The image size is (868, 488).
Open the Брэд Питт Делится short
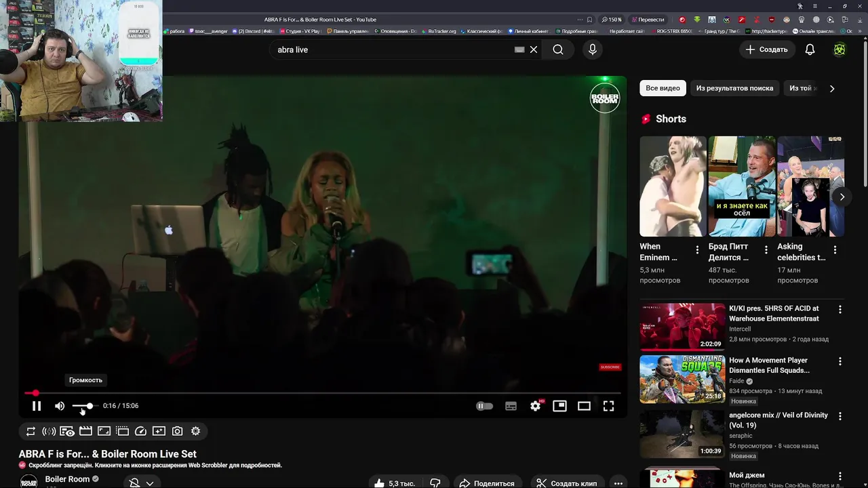[742, 186]
